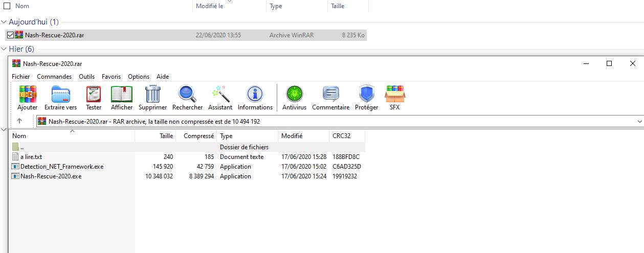
Task: Click the size value 10 348 032
Action: tap(159, 176)
